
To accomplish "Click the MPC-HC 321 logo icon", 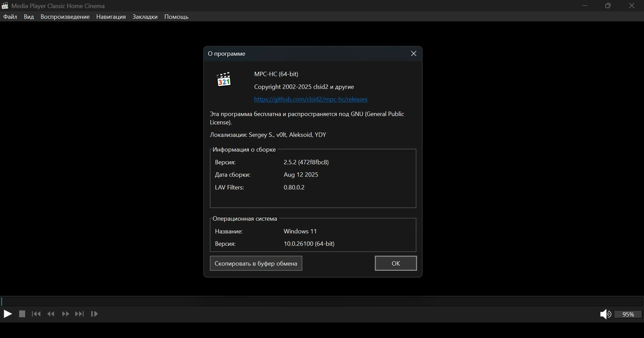I will click(x=224, y=79).
